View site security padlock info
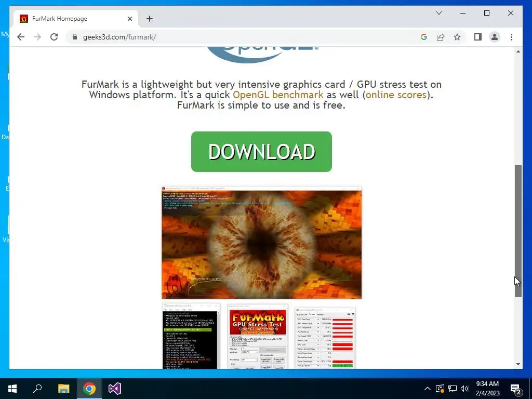The height and width of the screenshot is (399, 532). pyautogui.click(x=75, y=37)
